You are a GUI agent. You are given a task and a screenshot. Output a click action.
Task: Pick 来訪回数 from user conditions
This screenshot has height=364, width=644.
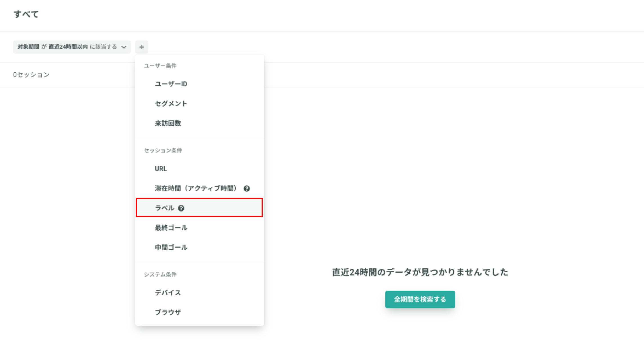point(200,123)
